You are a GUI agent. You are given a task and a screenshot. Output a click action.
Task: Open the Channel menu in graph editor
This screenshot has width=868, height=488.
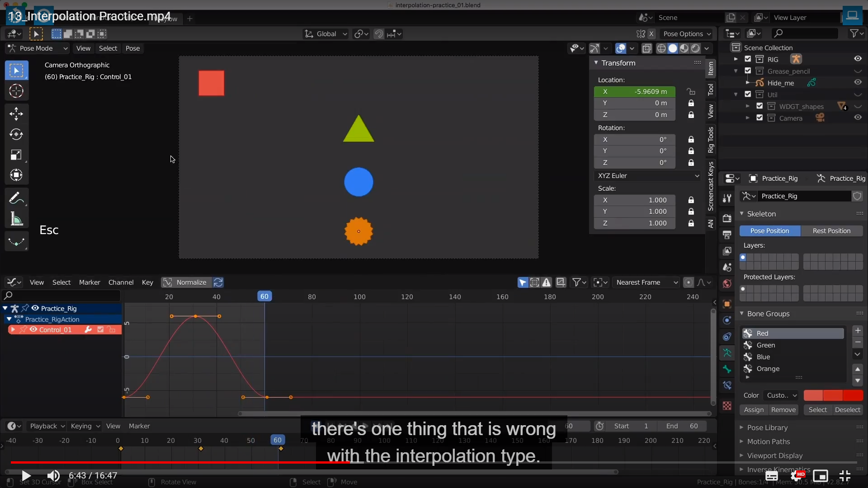121,282
